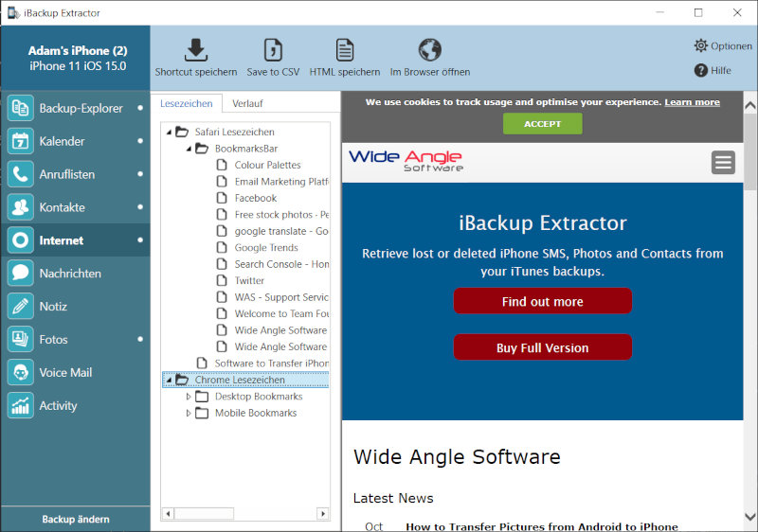The width and height of the screenshot is (758, 532).
Task: Select the Nachrichten speech bubble icon
Action: pyautogui.click(x=20, y=273)
